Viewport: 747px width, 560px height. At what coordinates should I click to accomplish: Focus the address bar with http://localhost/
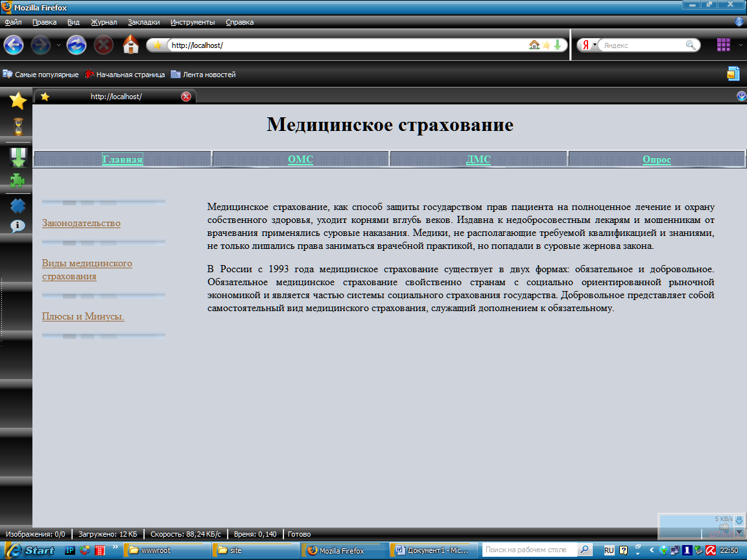[x=348, y=45]
